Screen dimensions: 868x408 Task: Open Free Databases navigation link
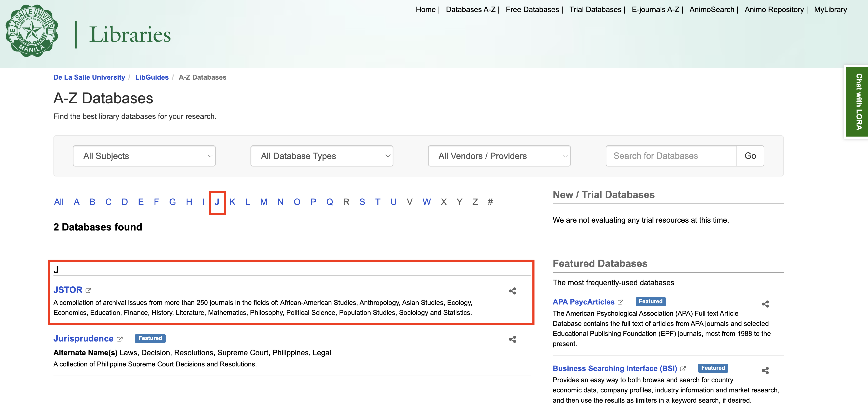(x=532, y=9)
